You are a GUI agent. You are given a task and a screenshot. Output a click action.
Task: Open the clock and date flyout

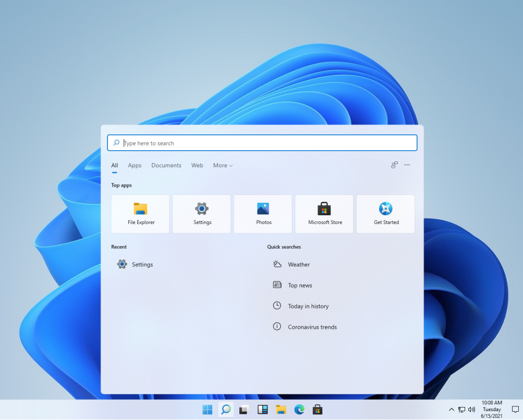[492, 410]
